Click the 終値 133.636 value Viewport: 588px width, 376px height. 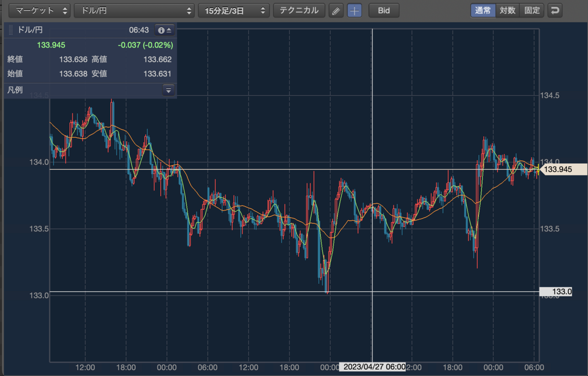point(73,60)
